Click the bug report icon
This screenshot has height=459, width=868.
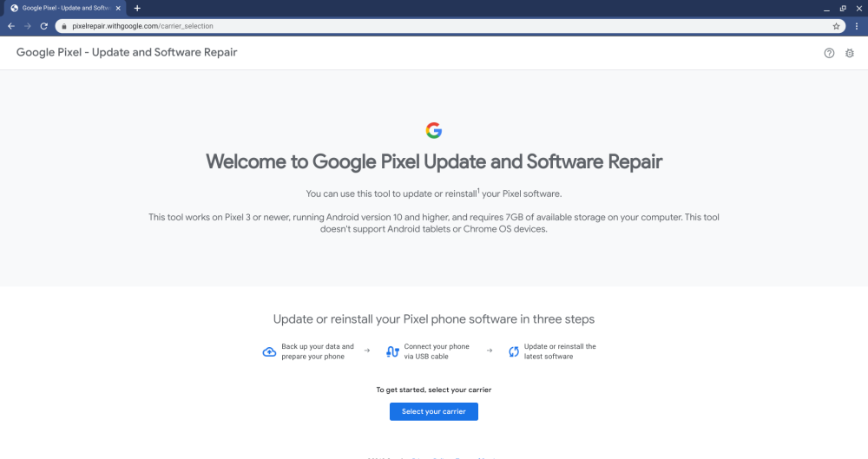click(x=849, y=53)
